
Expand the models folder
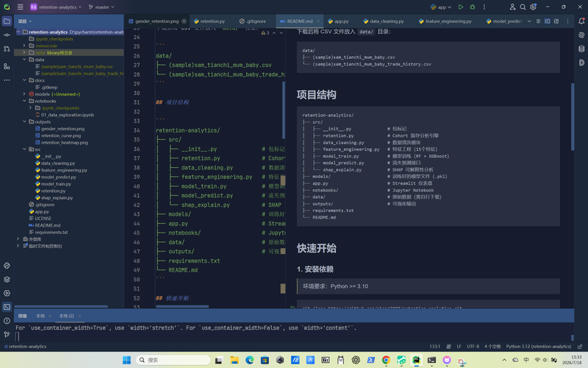coord(24,94)
